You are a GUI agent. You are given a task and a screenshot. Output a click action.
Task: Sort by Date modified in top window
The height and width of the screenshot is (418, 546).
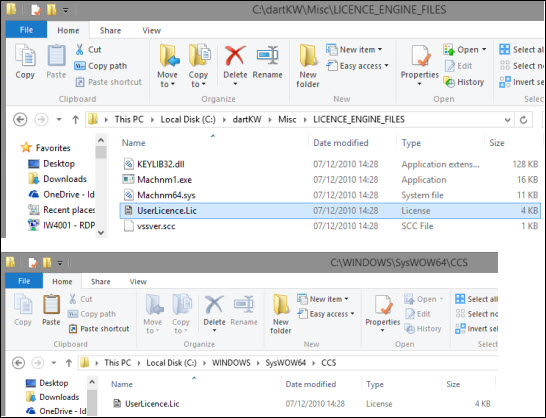(x=341, y=143)
